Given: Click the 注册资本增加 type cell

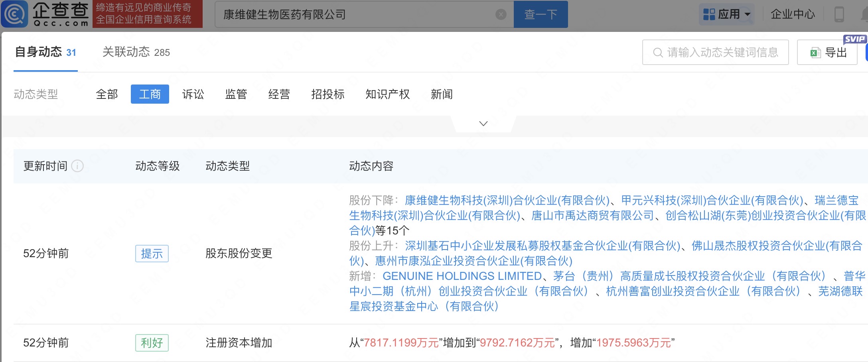Looking at the screenshot, I should 239,342.
